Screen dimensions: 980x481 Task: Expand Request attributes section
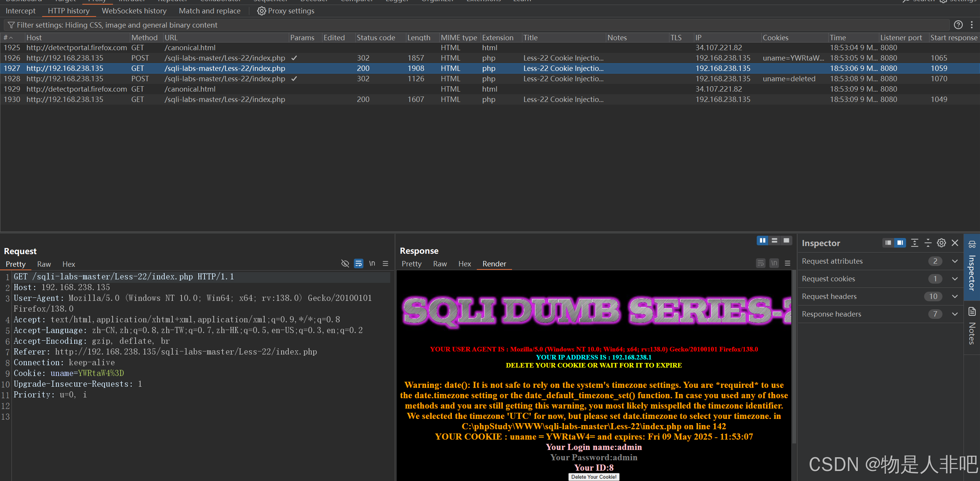pos(954,261)
